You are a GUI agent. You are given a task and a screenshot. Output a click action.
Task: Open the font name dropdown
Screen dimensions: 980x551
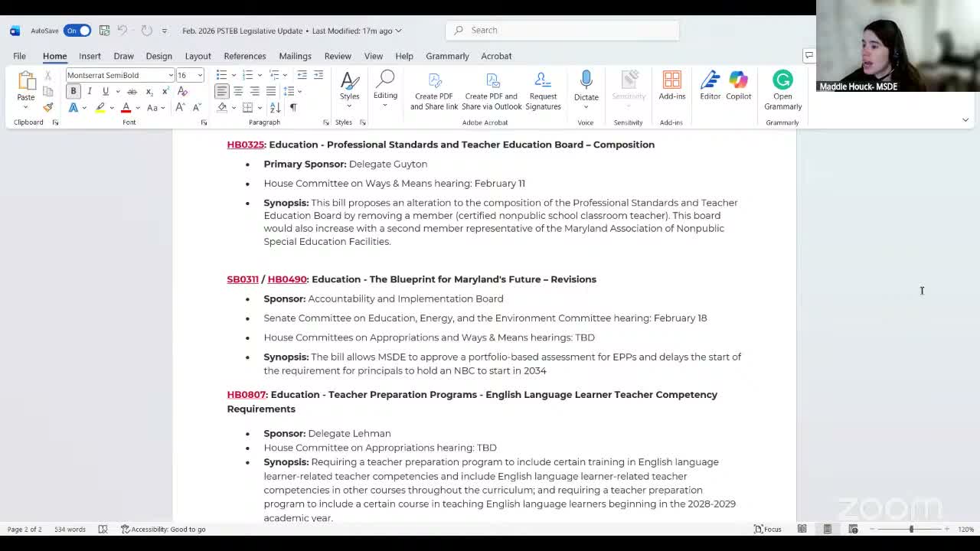click(x=171, y=75)
